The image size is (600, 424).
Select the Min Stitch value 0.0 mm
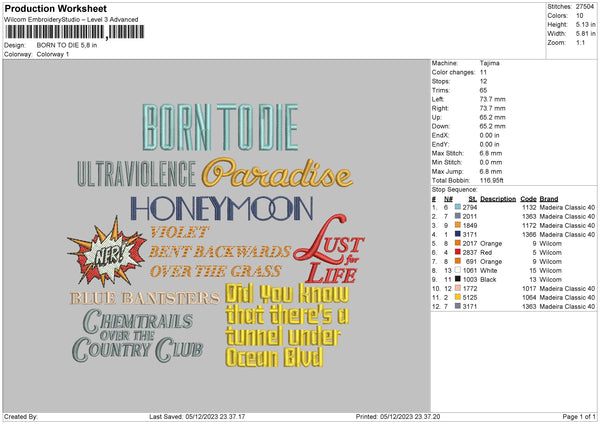click(491, 162)
